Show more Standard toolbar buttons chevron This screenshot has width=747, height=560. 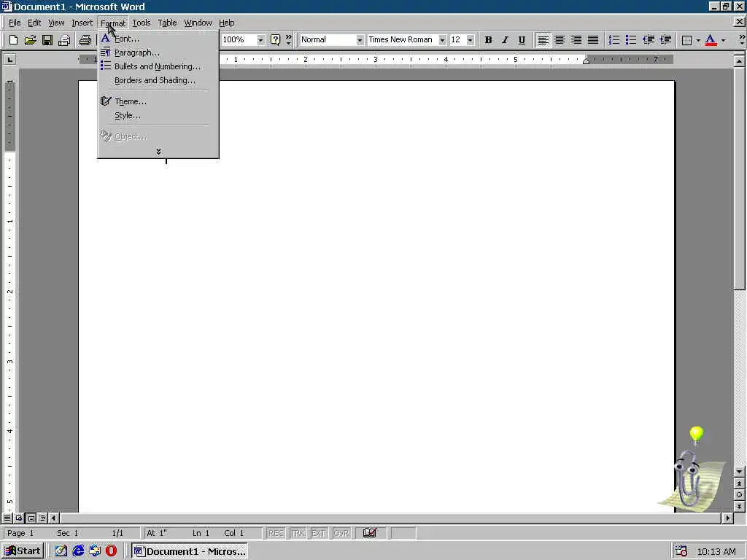(288, 39)
